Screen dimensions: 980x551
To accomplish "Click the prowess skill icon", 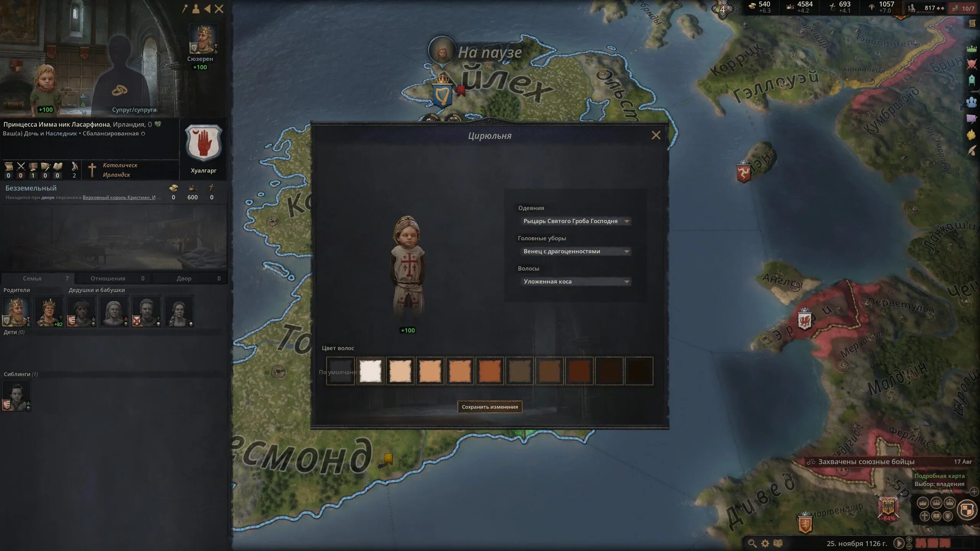I will coord(74,167).
